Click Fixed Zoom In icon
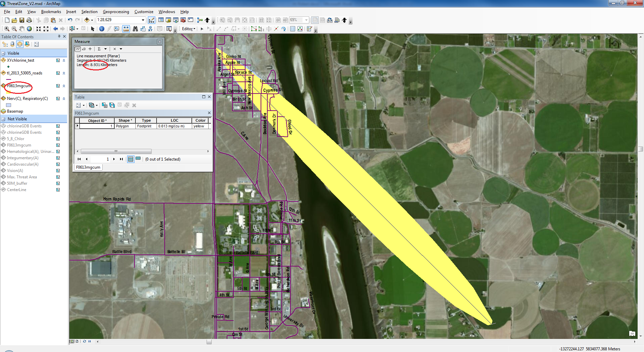Viewport: 644px width, 352px height. coord(39,29)
